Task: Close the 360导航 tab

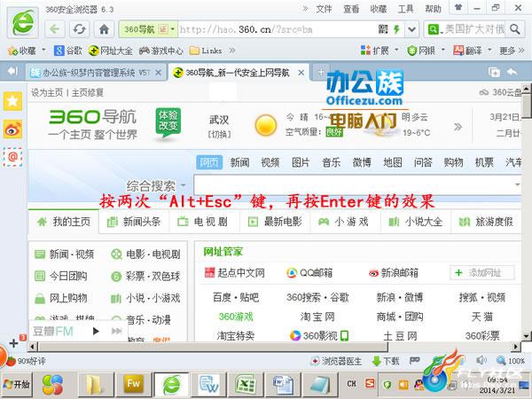Action: [x=301, y=73]
